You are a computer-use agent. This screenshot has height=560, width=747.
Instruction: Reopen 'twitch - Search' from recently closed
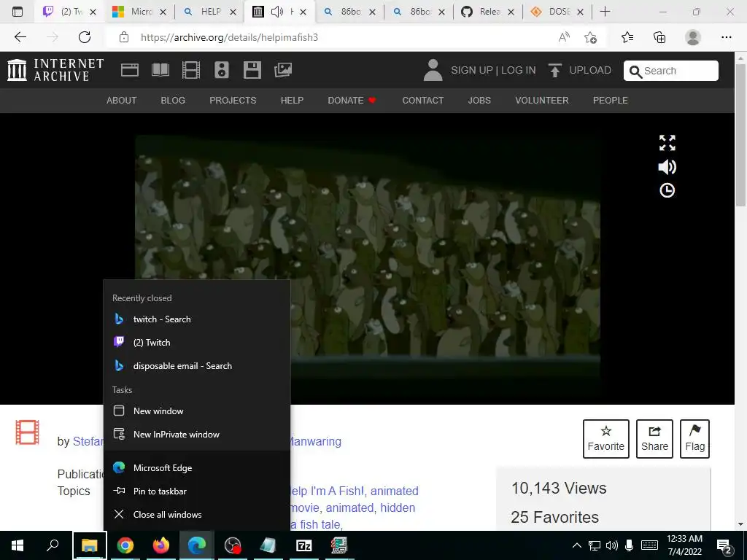click(196, 319)
